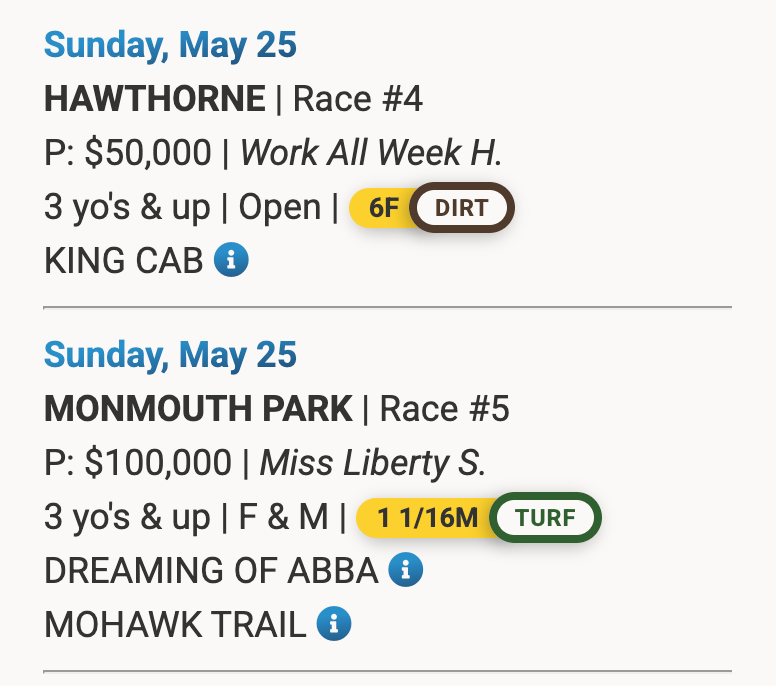776x686 pixels.
Task: Click the horse name KING CAB
Action: tap(124, 262)
